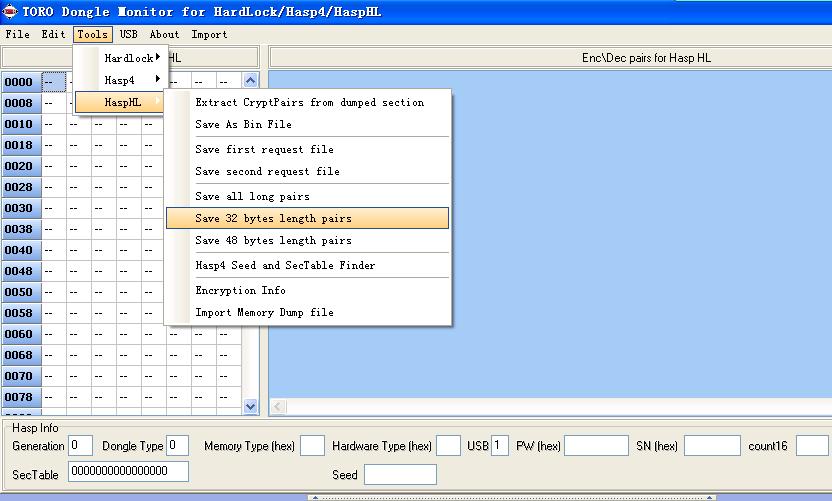
Task: Select row header 0078
Action: (21, 397)
